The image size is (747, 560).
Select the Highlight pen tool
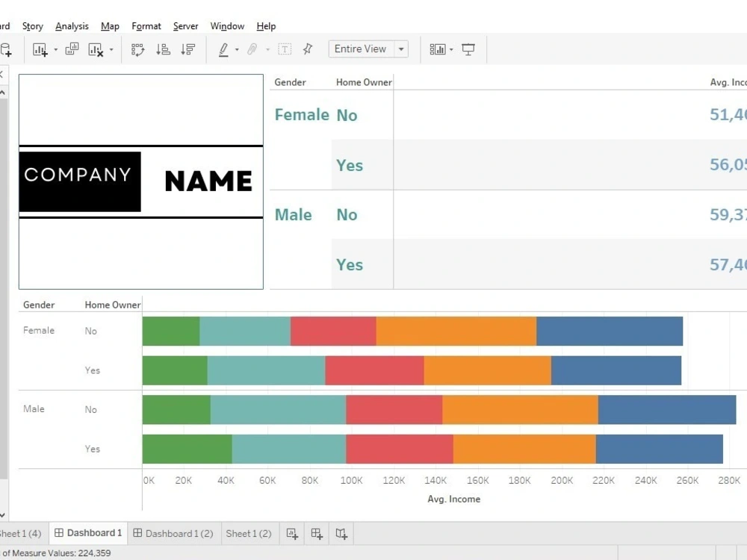tap(225, 49)
